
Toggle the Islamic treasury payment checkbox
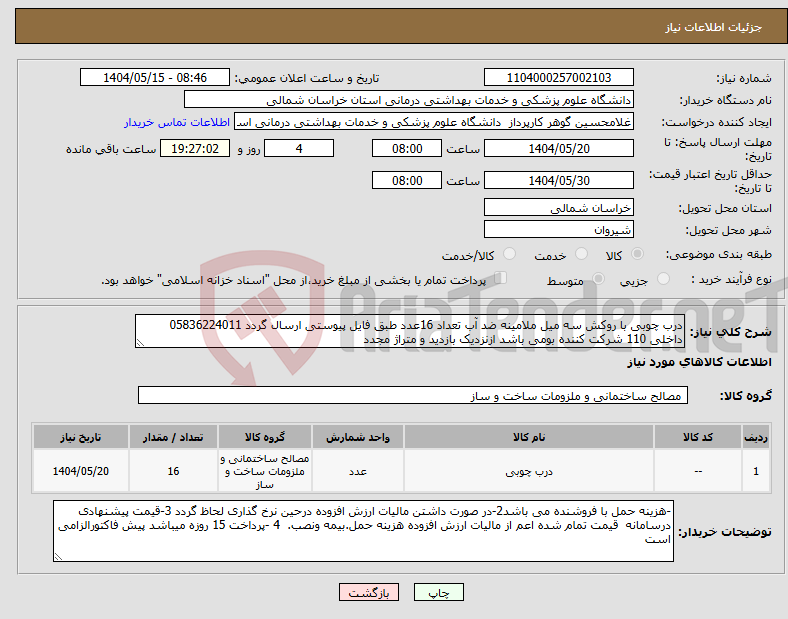501,278
